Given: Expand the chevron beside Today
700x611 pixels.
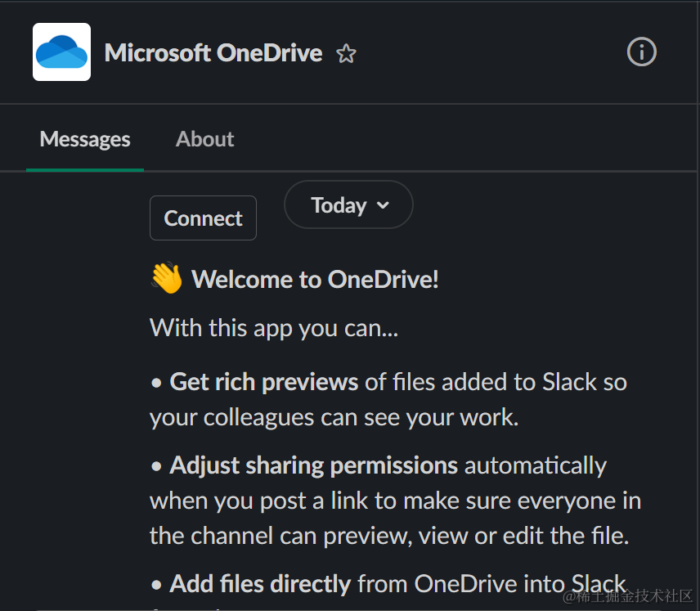Looking at the screenshot, I should tap(383, 205).
